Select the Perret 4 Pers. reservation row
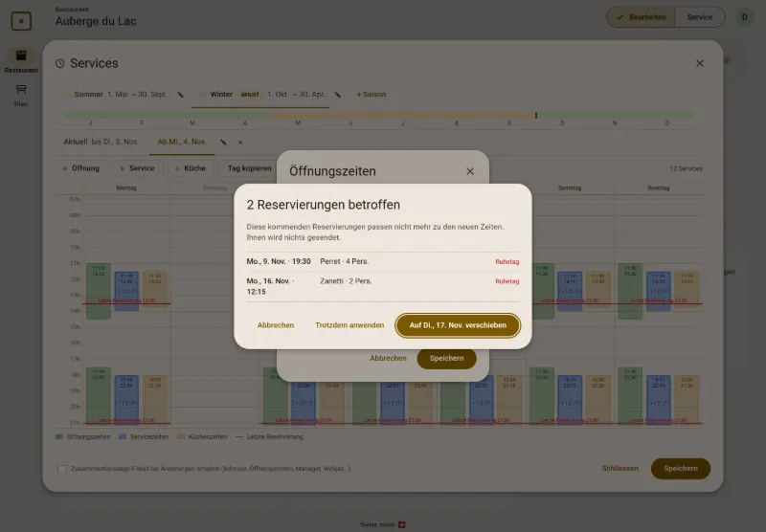766x532 pixels. [382, 261]
